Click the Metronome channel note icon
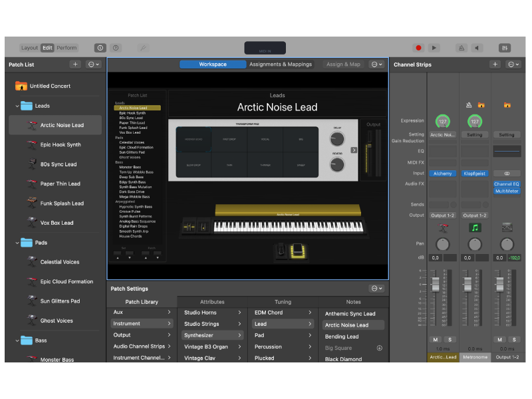Image resolution: width=532 pixels, height=399 pixels. coord(475,227)
